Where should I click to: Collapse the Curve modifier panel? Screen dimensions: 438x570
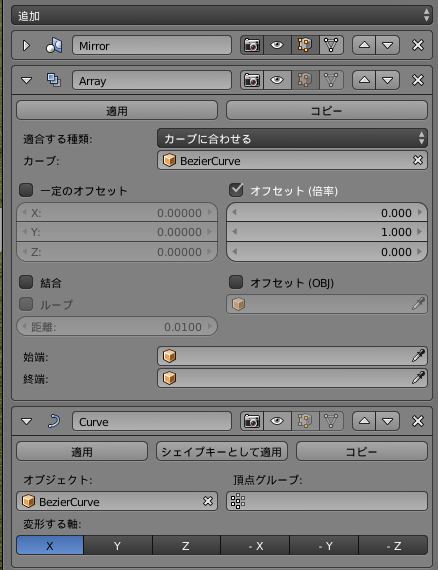26,421
